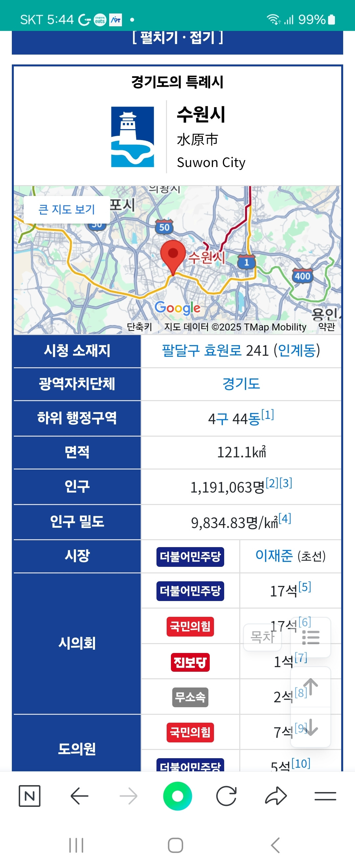Click the Suwon City emblem image
The width and height of the screenshot is (355, 868).
click(133, 137)
